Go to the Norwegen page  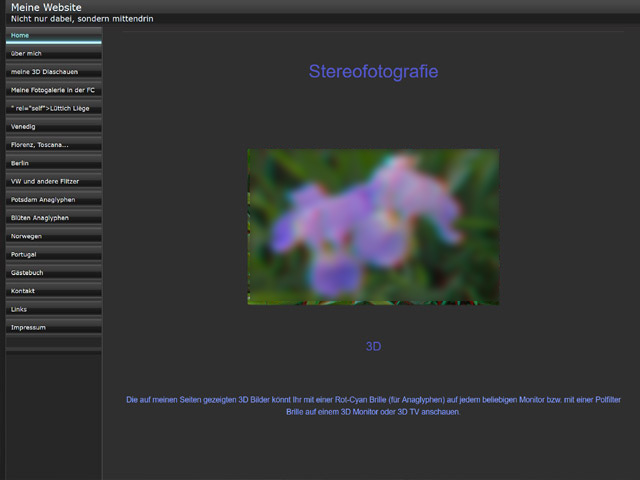coord(52,236)
